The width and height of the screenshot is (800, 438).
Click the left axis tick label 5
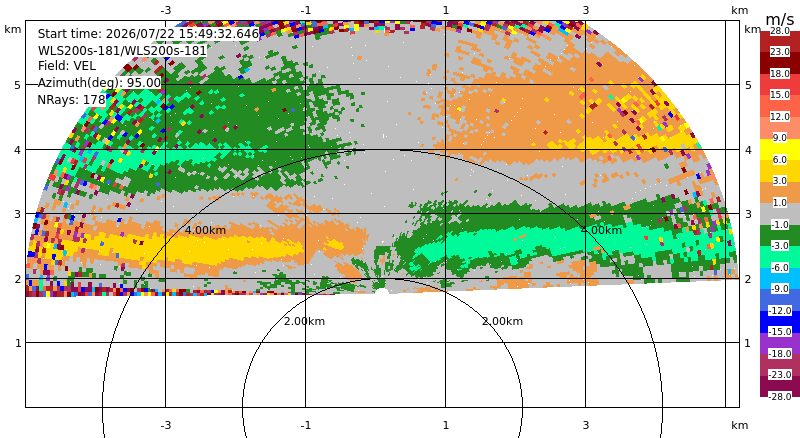(x=18, y=85)
